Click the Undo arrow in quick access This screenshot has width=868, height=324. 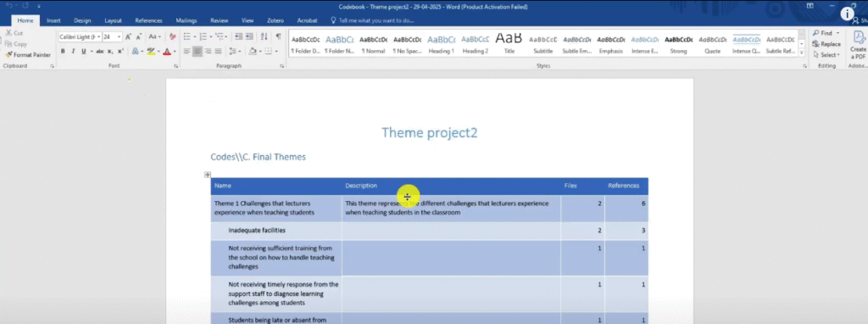tap(8, 6)
